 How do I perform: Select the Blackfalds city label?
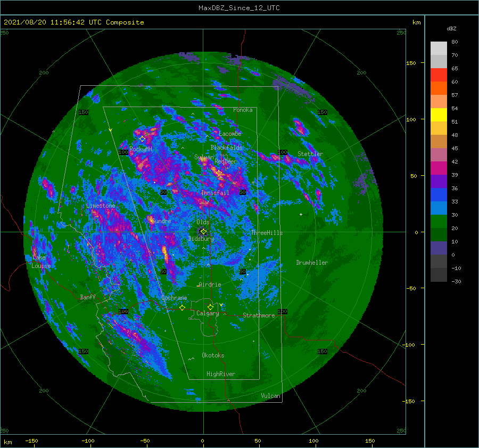[x=226, y=148]
